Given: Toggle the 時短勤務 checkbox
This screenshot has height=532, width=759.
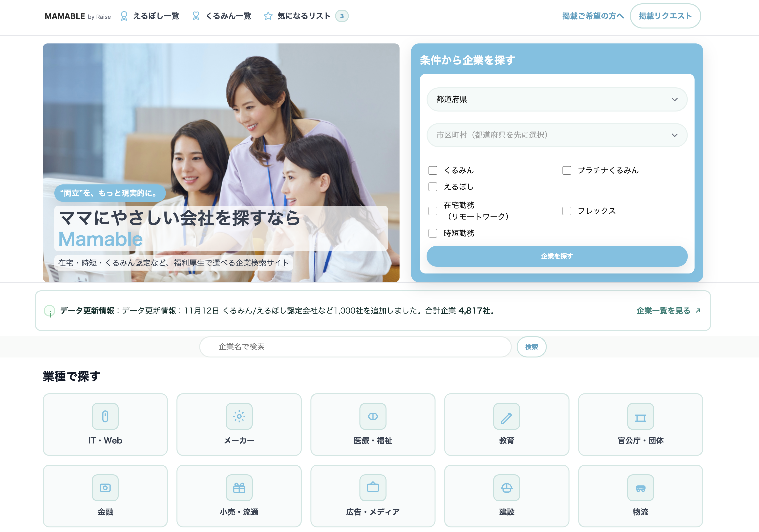Looking at the screenshot, I should click(433, 233).
